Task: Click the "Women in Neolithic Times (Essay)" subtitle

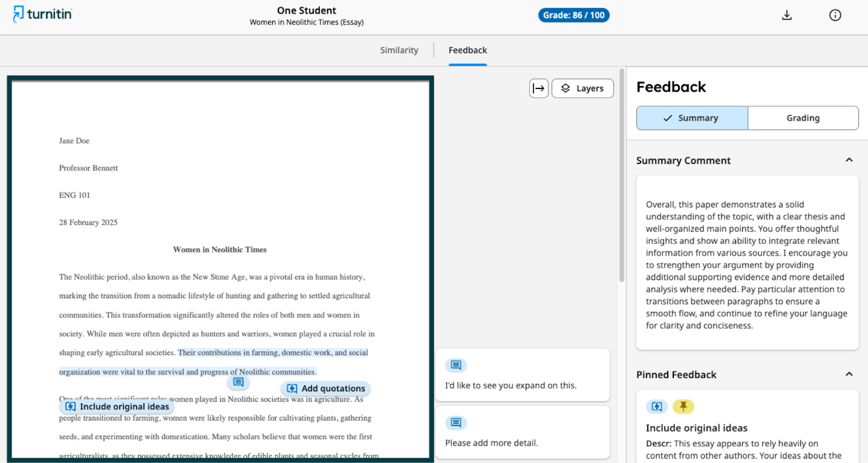Action: pyautogui.click(x=307, y=22)
